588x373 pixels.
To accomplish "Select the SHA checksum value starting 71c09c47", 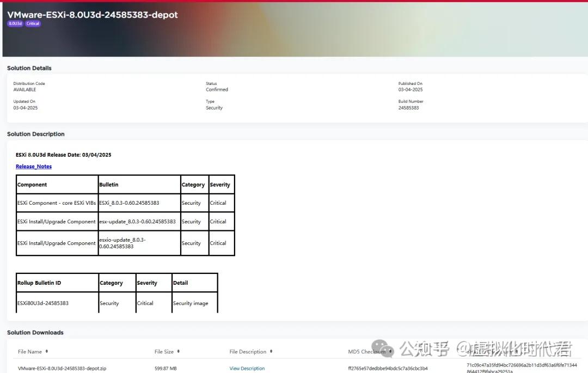I will pos(522,368).
